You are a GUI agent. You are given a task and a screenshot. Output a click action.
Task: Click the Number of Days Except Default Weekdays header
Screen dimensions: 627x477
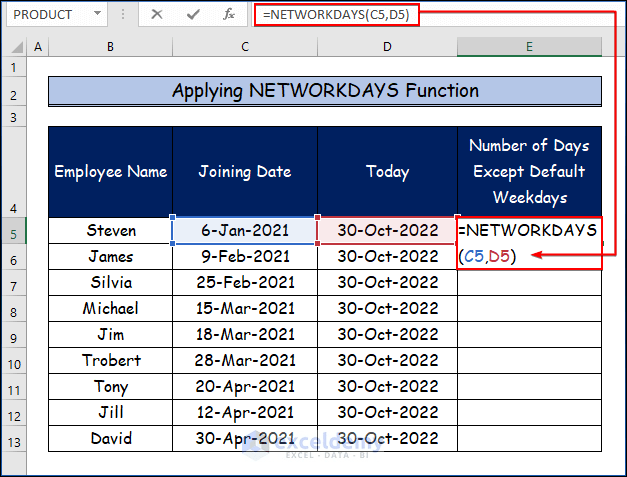529,172
